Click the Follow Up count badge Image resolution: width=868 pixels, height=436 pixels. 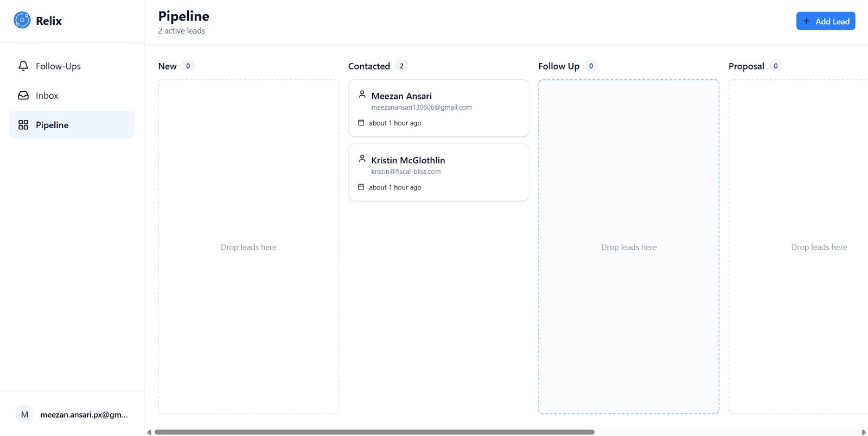coord(591,66)
